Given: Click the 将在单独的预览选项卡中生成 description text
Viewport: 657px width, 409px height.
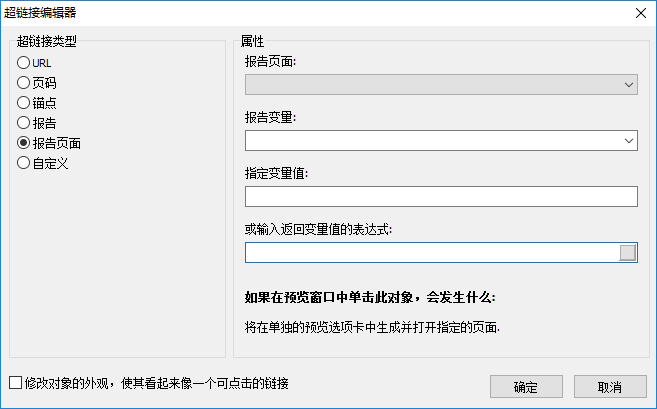Looking at the screenshot, I should [x=372, y=327].
